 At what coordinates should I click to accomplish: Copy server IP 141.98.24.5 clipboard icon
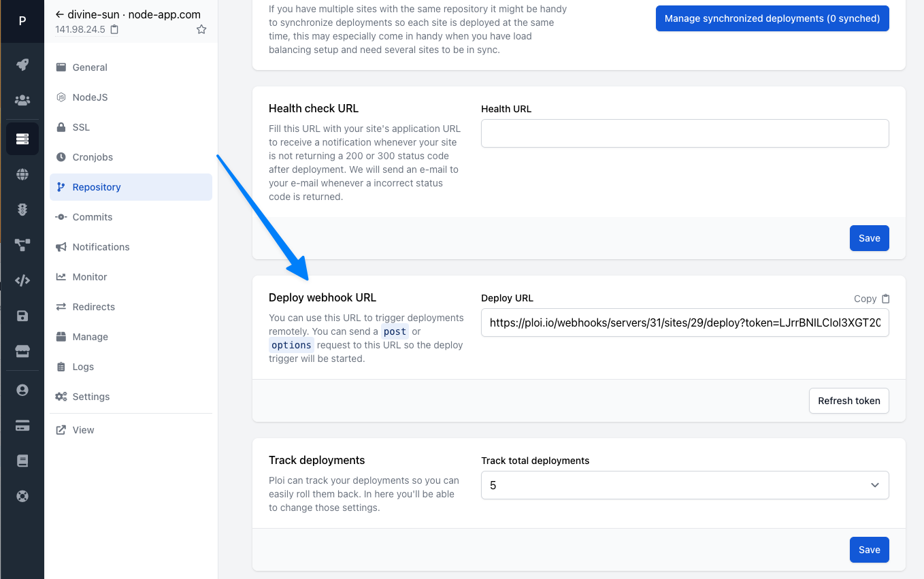coord(114,29)
